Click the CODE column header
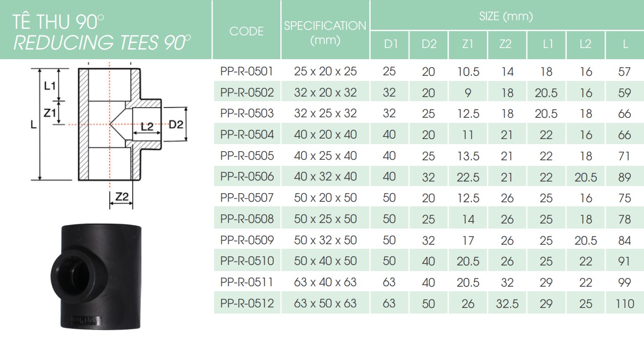 click(x=246, y=31)
